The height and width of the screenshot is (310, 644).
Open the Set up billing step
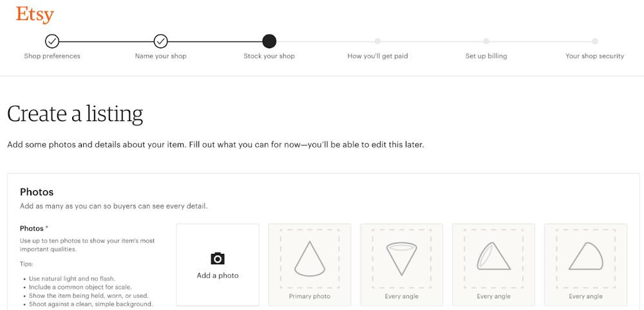pyautogui.click(x=486, y=56)
